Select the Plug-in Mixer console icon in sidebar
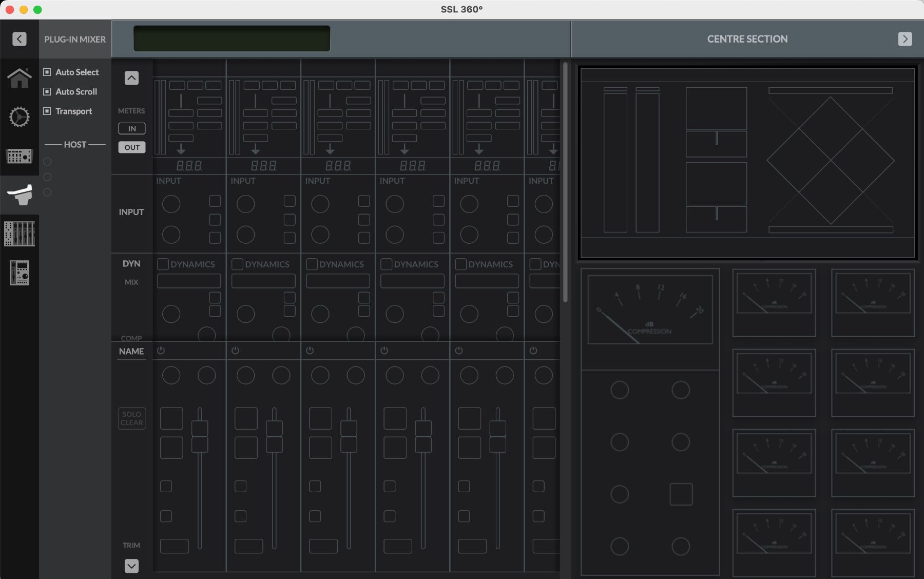Screen dimensions: 924x579 coord(20,195)
